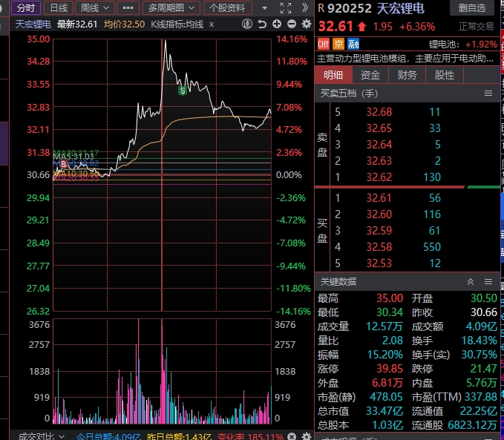Click sell level 3 price 32.64
The width and height of the screenshot is (504, 440).
379,144
